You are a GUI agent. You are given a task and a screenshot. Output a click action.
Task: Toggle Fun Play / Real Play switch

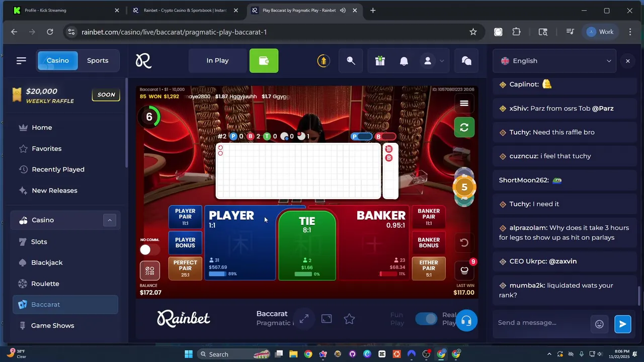coord(427,319)
